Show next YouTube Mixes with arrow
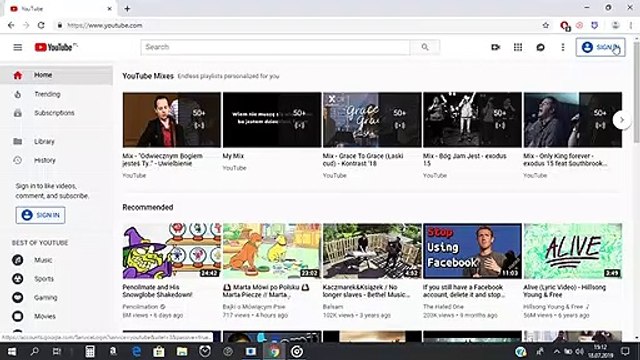 [622, 120]
